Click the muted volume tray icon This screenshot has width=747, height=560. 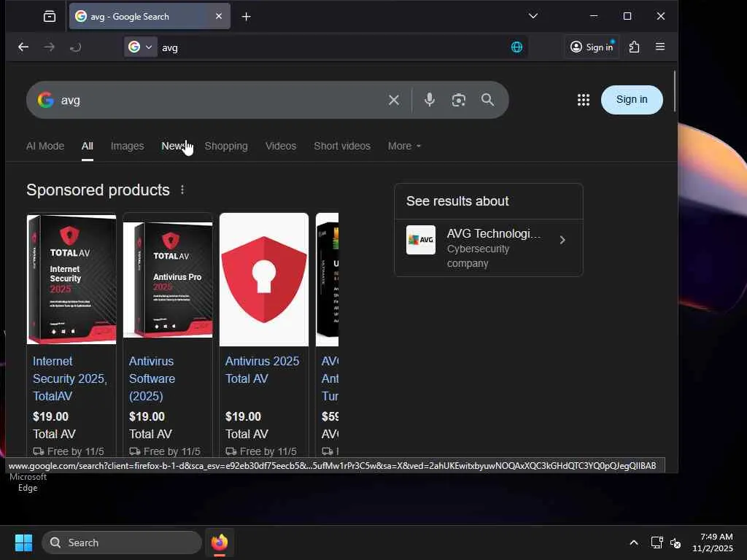point(675,542)
